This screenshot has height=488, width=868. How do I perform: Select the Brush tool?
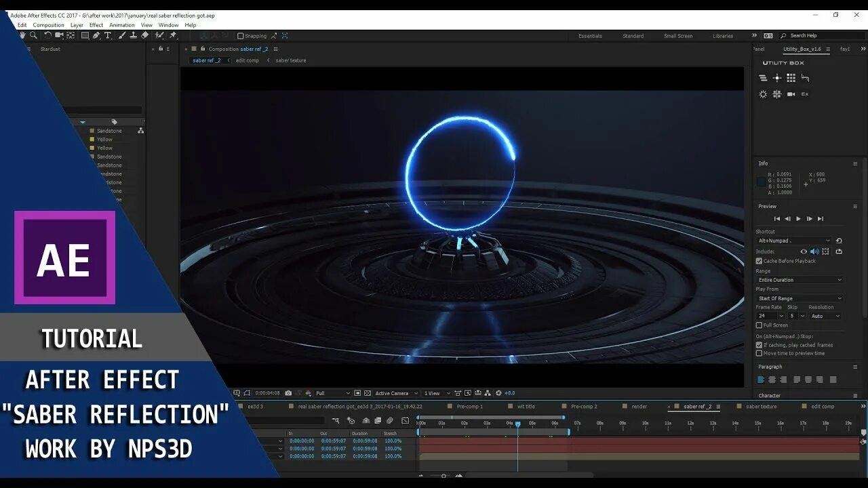[x=122, y=35]
